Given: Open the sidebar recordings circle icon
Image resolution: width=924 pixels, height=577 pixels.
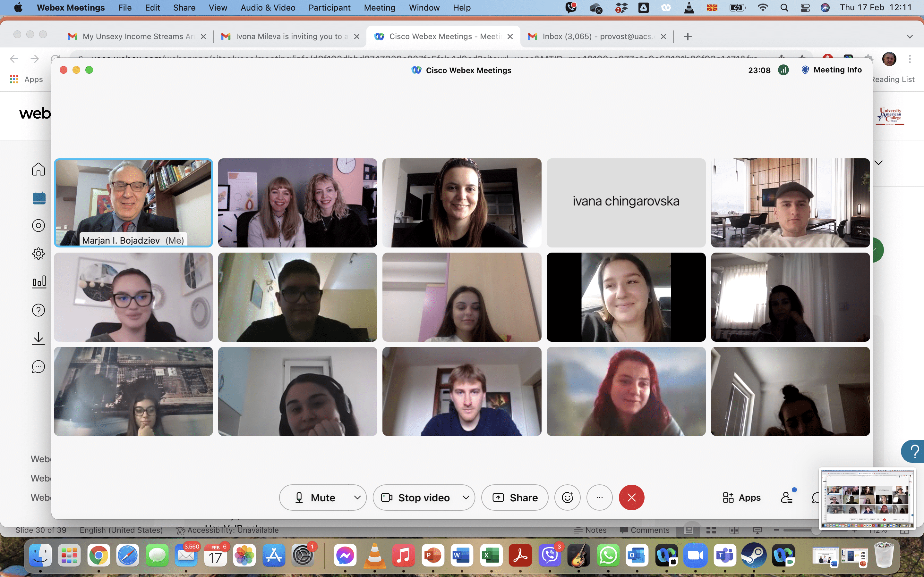Looking at the screenshot, I should 38,226.
